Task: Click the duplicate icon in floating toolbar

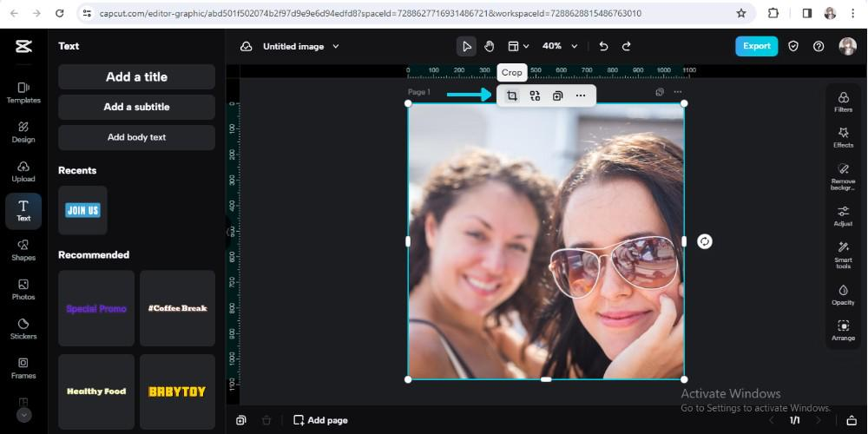Action: 557,95
